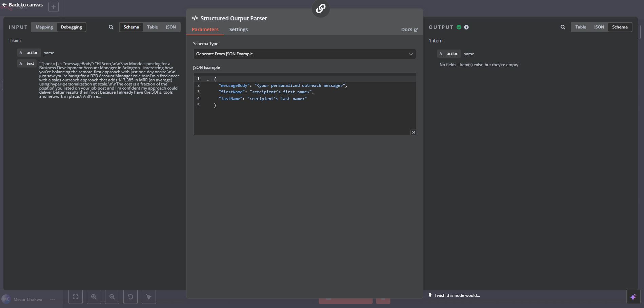
Task: Click the text field pill in INPUT
Action: pyautogui.click(x=27, y=63)
